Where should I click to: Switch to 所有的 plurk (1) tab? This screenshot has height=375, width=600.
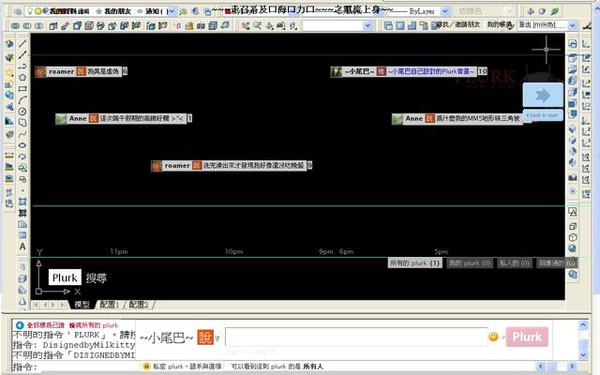414,263
